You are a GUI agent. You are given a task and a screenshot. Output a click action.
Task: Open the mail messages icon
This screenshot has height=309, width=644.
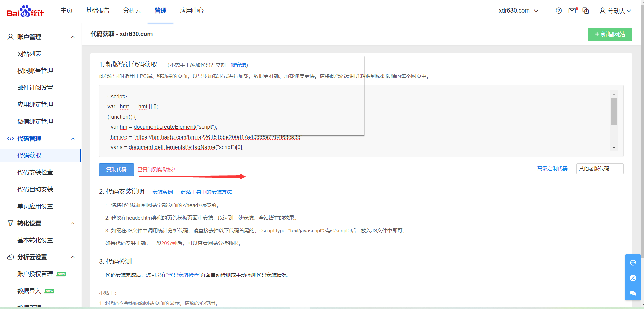click(573, 11)
